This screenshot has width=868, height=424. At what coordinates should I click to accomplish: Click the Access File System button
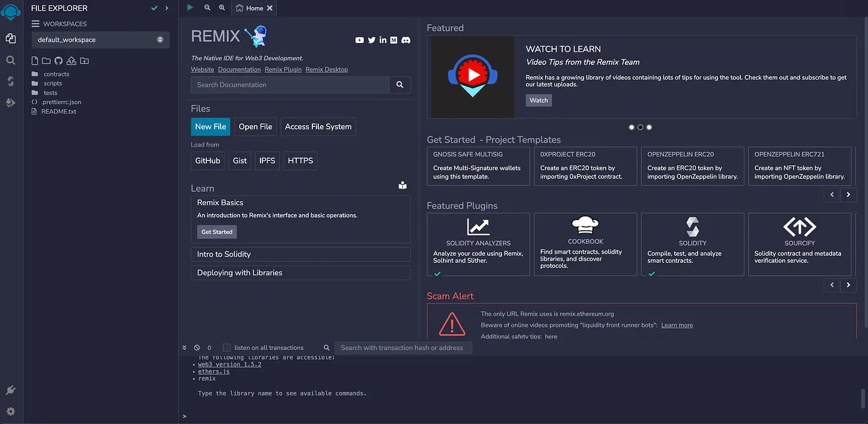pos(318,126)
